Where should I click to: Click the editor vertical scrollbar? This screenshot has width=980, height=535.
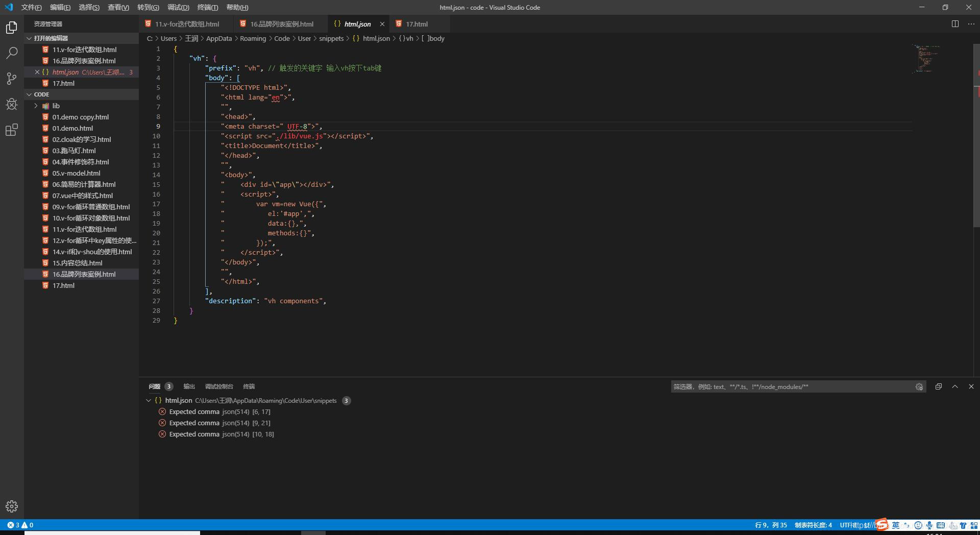pyautogui.click(x=976, y=135)
